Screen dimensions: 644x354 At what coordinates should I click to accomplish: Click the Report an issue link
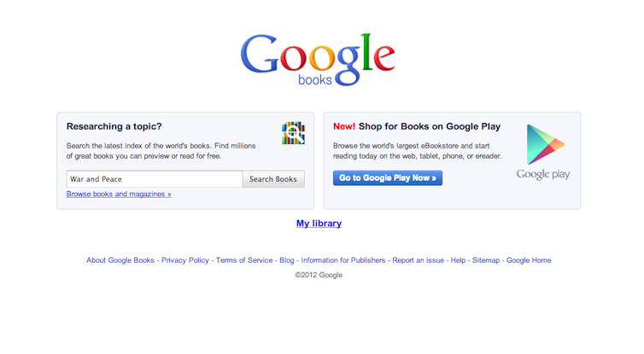(419, 260)
